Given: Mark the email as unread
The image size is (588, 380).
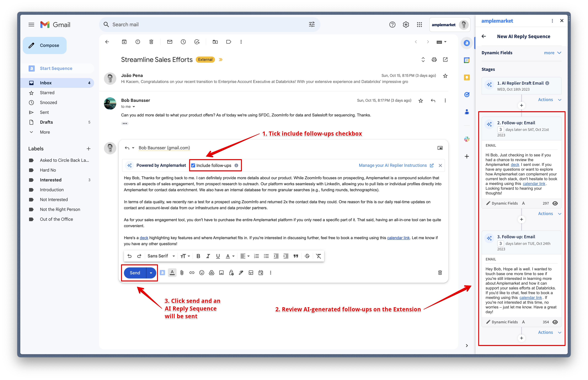Looking at the screenshot, I should coord(170,42).
